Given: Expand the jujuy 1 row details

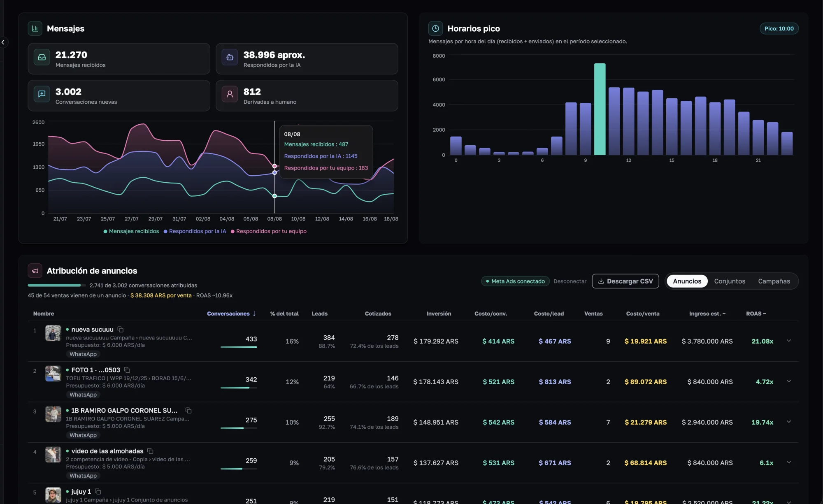Looking at the screenshot, I should pyautogui.click(x=789, y=502).
